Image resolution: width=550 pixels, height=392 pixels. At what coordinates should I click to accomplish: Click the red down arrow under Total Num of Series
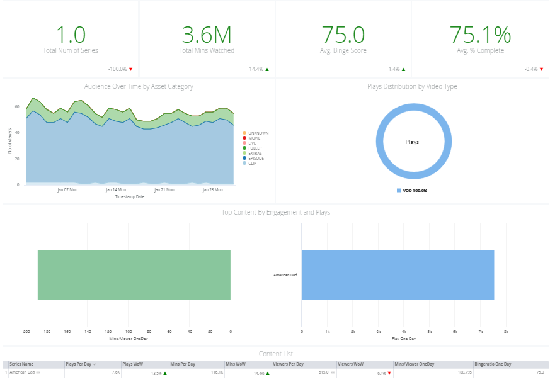coord(131,69)
